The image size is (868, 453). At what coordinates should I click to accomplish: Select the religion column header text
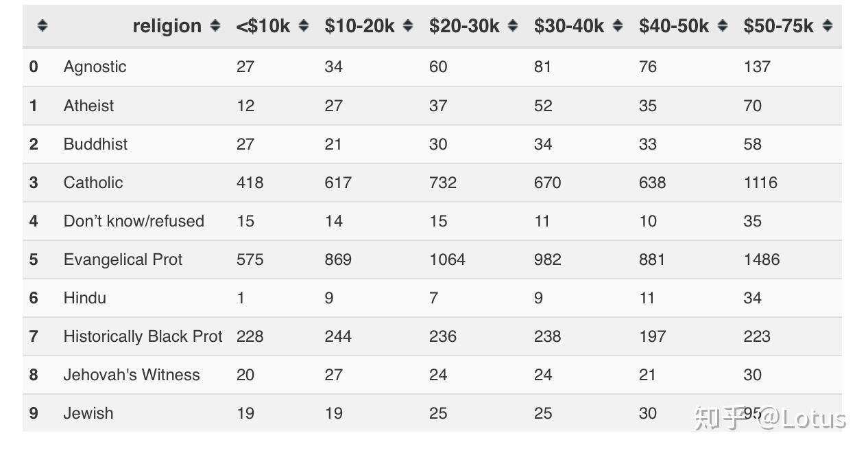click(167, 26)
